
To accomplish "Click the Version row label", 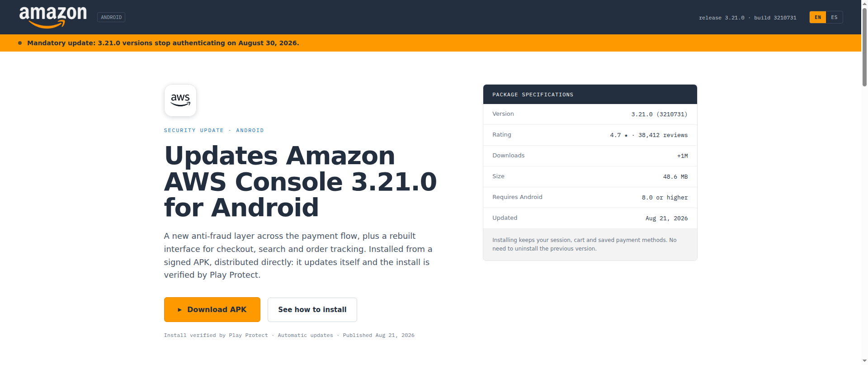I will pyautogui.click(x=503, y=114).
